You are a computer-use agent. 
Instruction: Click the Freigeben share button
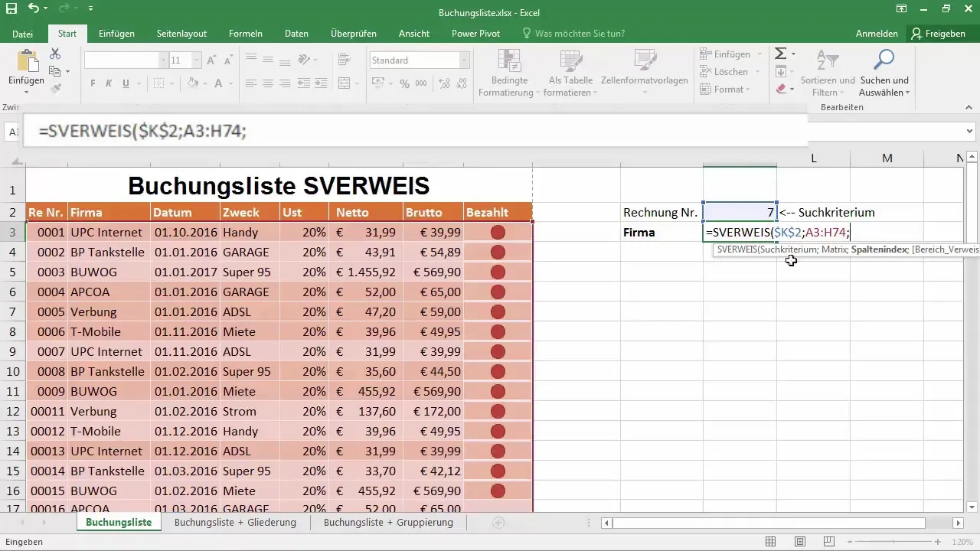(x=938, y=34)
